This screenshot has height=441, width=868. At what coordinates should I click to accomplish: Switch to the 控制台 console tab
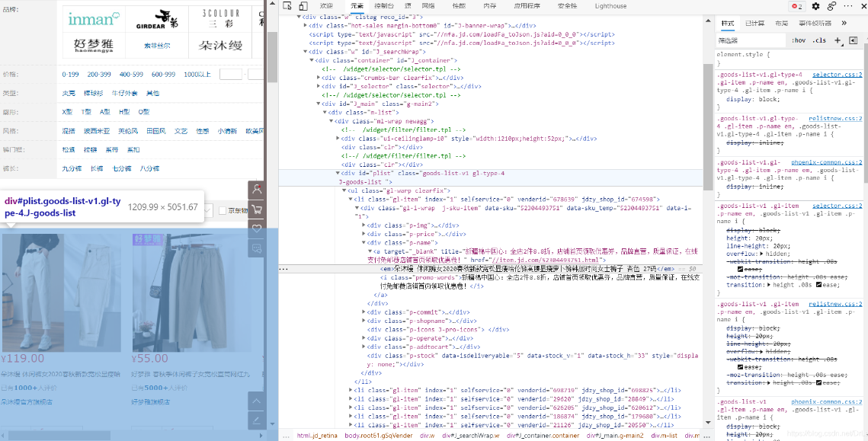click(383, 6)
